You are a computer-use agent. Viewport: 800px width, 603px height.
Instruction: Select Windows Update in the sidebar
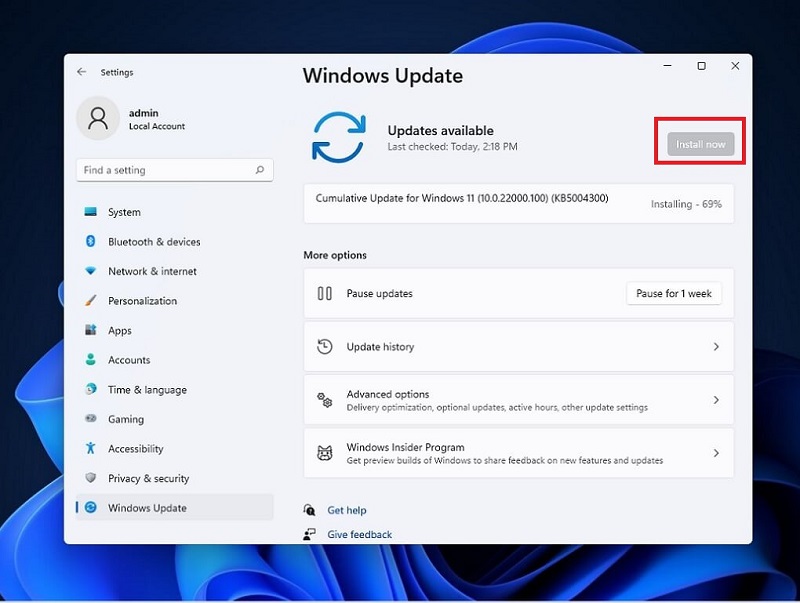[174, 508]
